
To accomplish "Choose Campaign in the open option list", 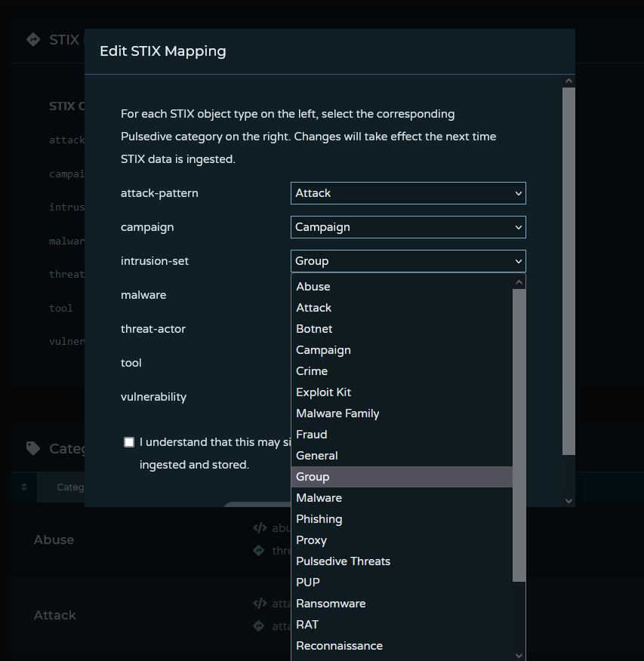I will click(402, 350).
